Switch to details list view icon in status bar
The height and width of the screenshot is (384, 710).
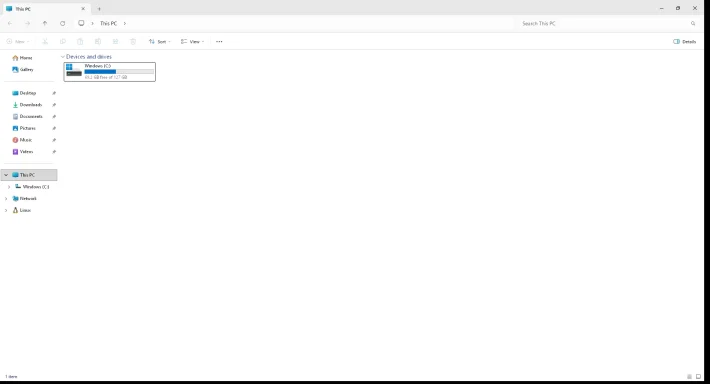pos(689,376)
